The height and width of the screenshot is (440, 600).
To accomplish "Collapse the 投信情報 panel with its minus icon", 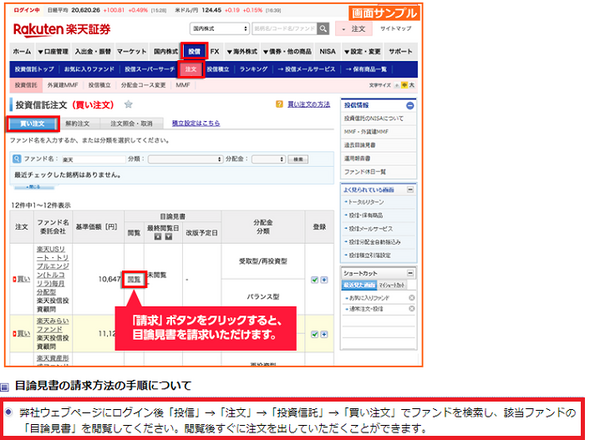I will 410,105.
